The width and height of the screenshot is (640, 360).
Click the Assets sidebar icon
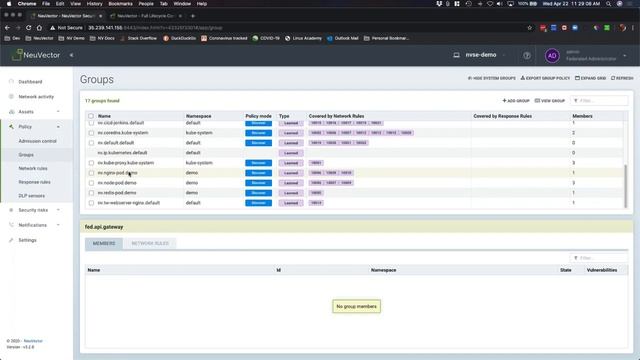tap(11, 112)
